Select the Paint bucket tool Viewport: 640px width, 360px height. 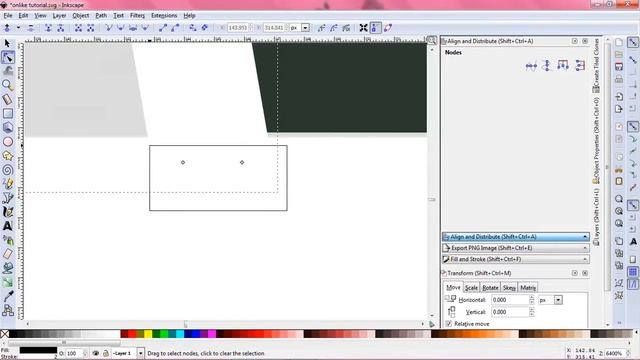point(7,268)
